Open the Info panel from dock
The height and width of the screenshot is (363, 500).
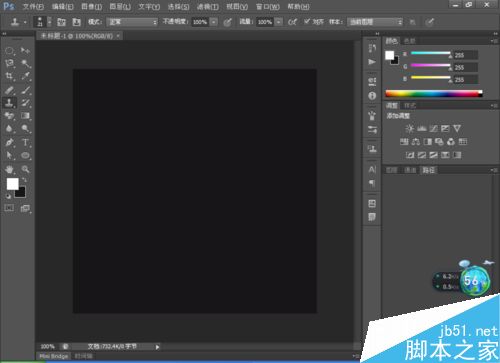click(372, 96)
